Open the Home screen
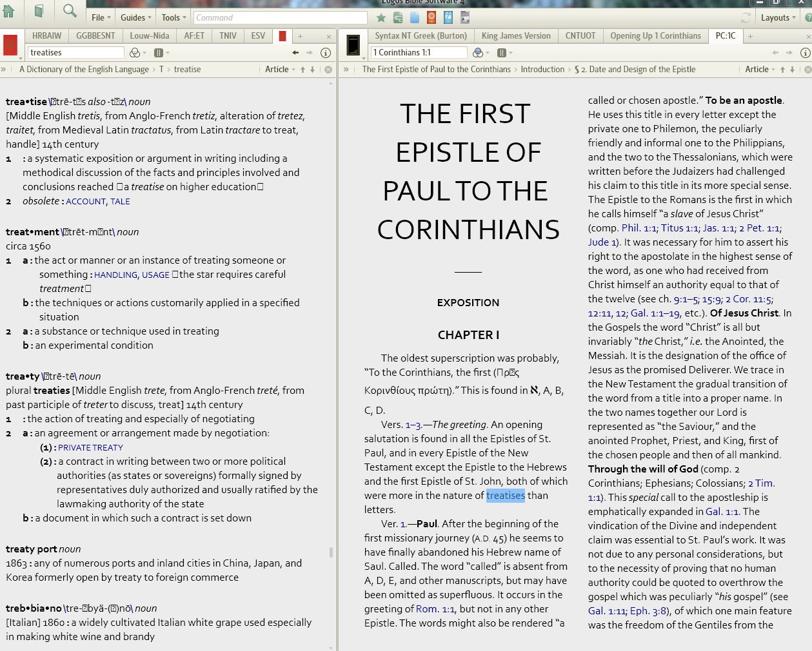The image size is (812, 651). 10,12
